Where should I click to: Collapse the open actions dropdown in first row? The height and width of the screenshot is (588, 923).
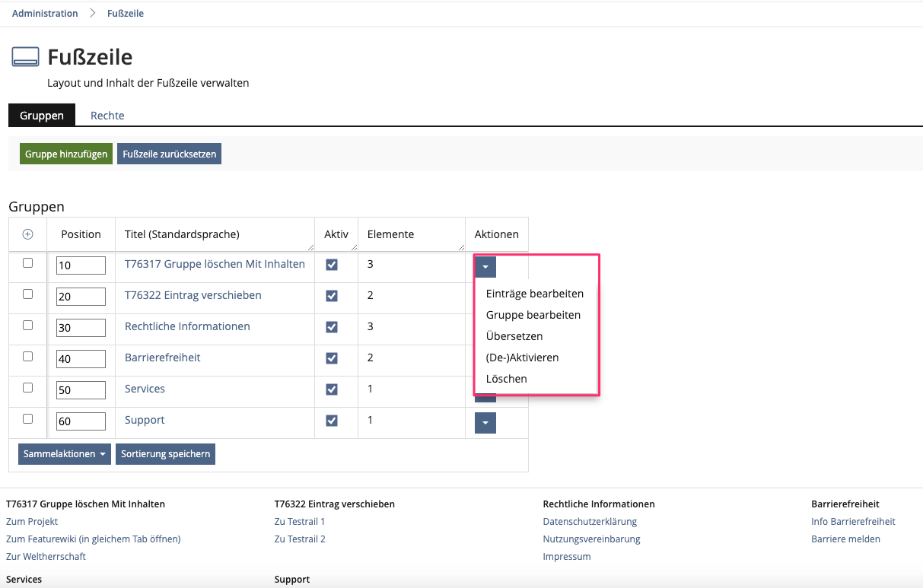(485, 266)
